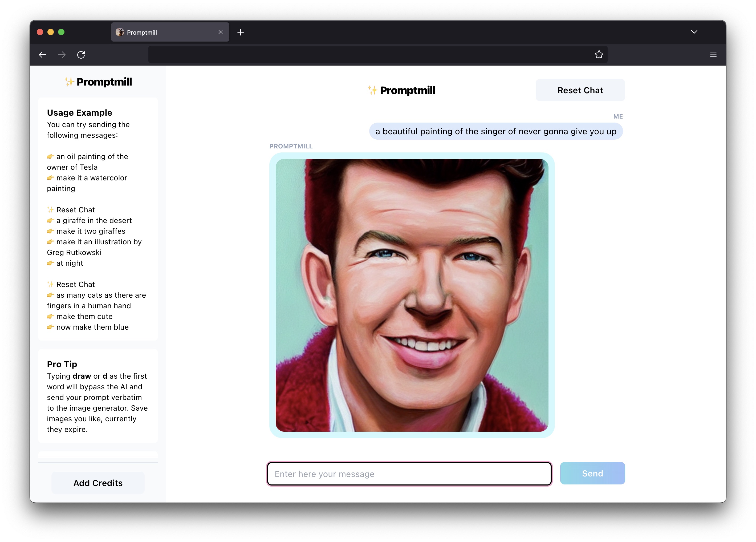Open a new tab with plus icon
The image size is (756, 542).
[240, 32]
